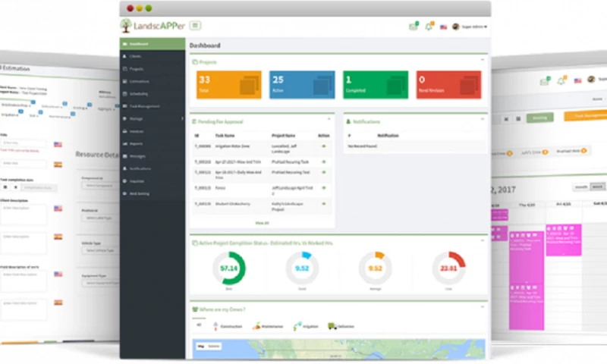607x364 pixels.
Task: Filter crews by Deliveries
Action: pos(341,327)
